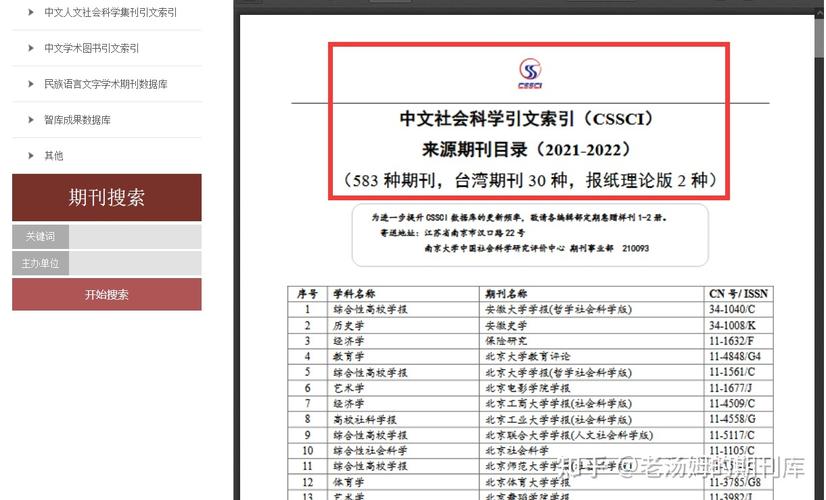
Task: Open the 其他 menu entry
Action: click(54, 155)
